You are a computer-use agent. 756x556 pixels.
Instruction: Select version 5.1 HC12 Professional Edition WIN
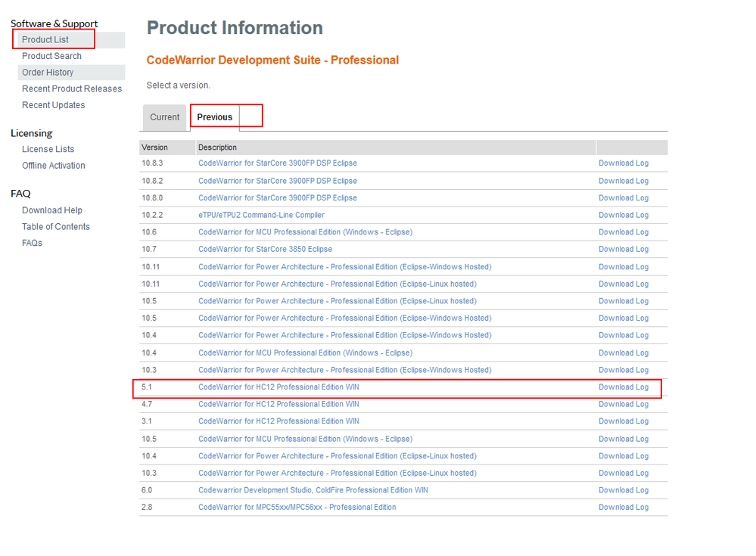pos(278,387)
